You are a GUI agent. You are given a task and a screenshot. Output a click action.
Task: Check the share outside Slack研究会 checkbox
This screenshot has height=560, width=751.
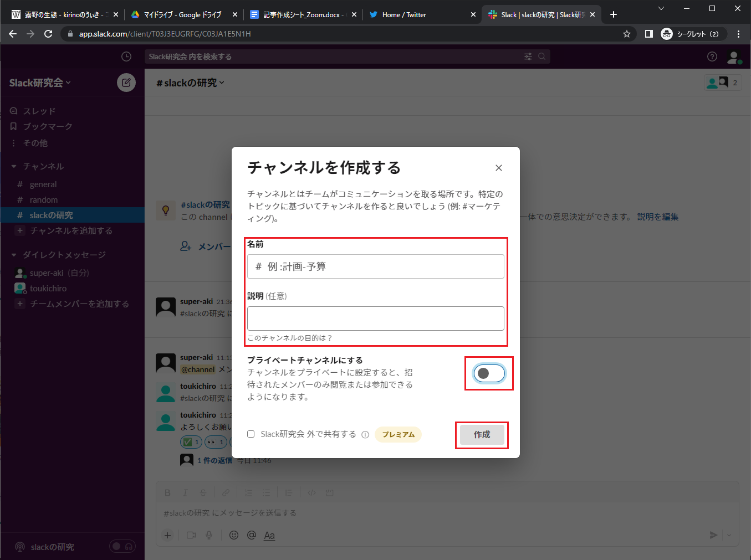251,434
